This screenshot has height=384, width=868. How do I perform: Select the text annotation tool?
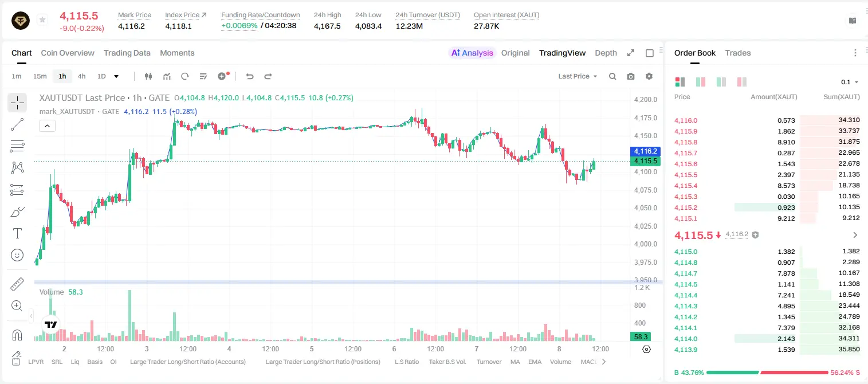click(x=17, y=233)
